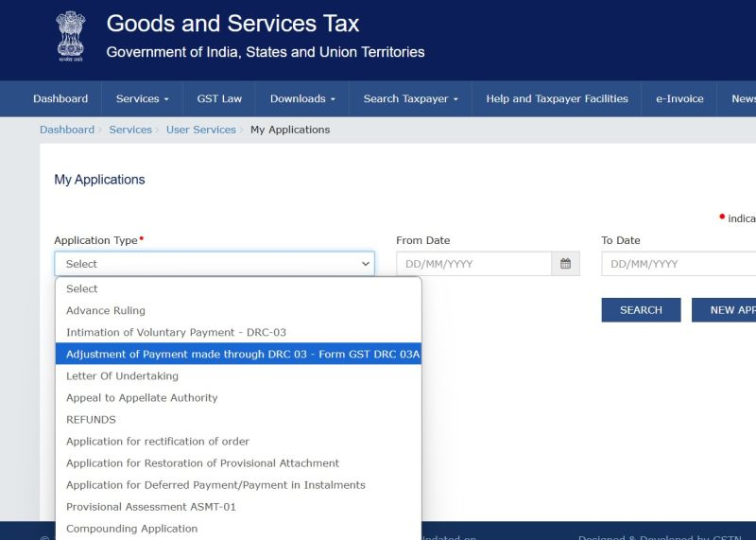Open the From Date calendar picker icon

(x=565, y=264)
